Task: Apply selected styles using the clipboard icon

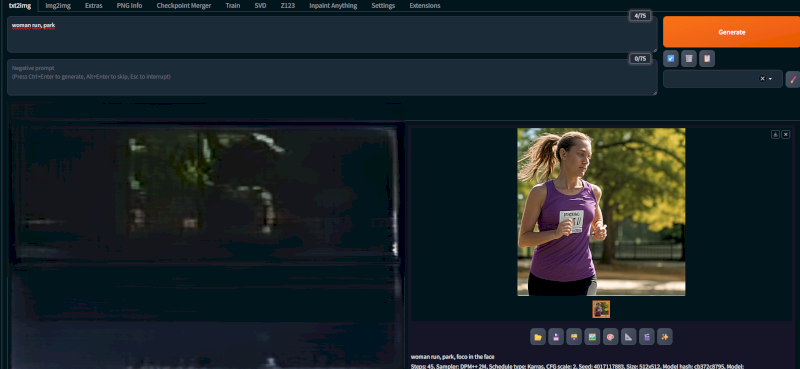Action: point(707,59)
